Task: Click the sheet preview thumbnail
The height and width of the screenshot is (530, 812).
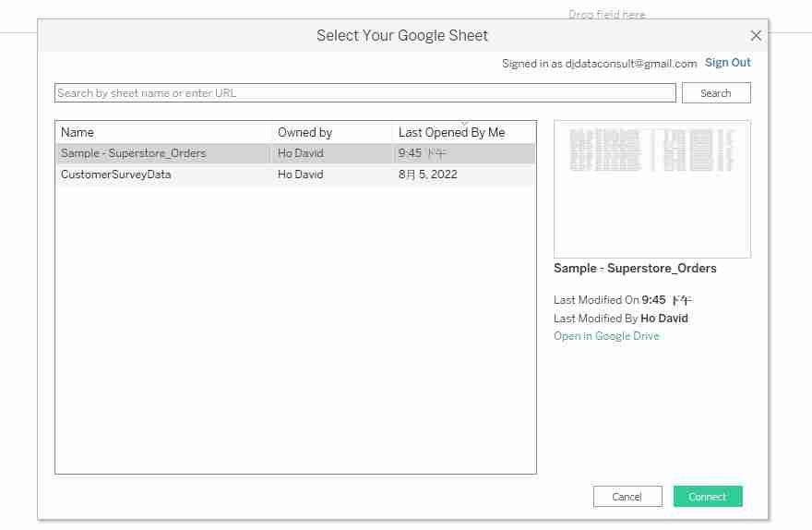Action: [651, 189]
